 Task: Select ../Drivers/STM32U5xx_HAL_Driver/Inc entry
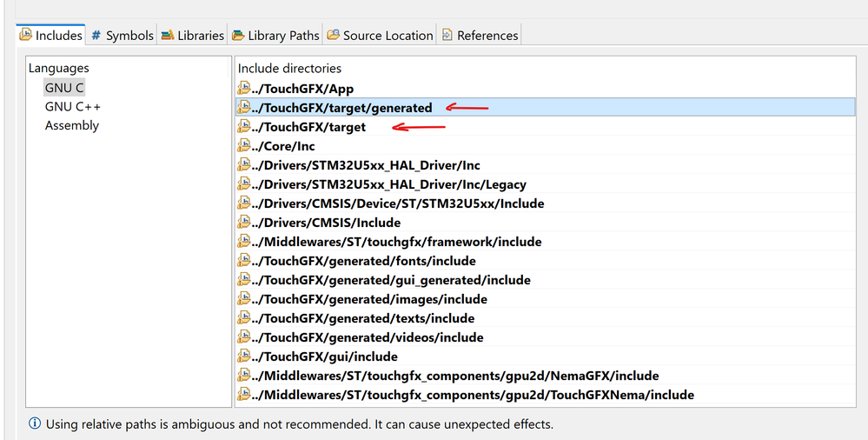[546, 165]
